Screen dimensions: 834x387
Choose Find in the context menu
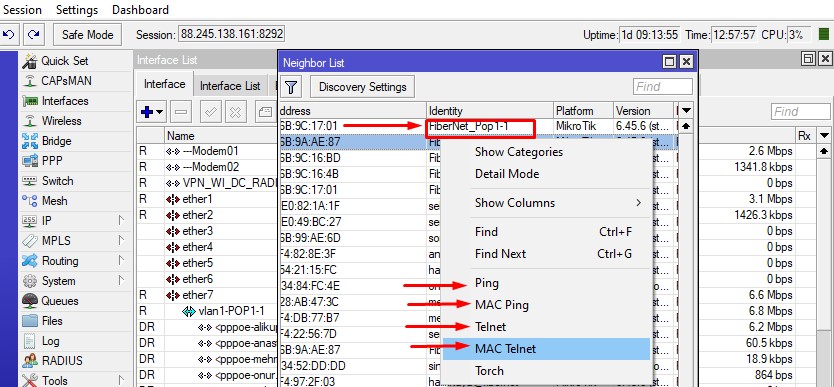[x=546, y=232]
